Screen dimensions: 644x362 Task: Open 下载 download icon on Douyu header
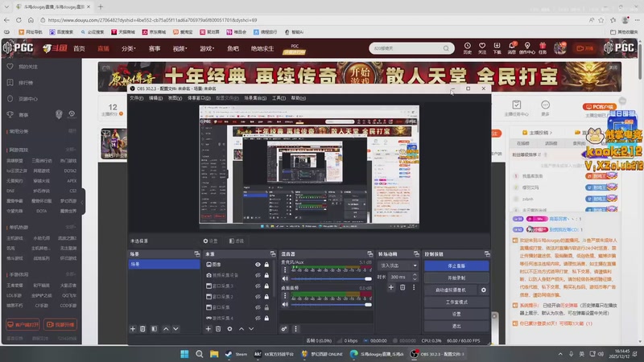pyautogui.click(x=497, y=48)
